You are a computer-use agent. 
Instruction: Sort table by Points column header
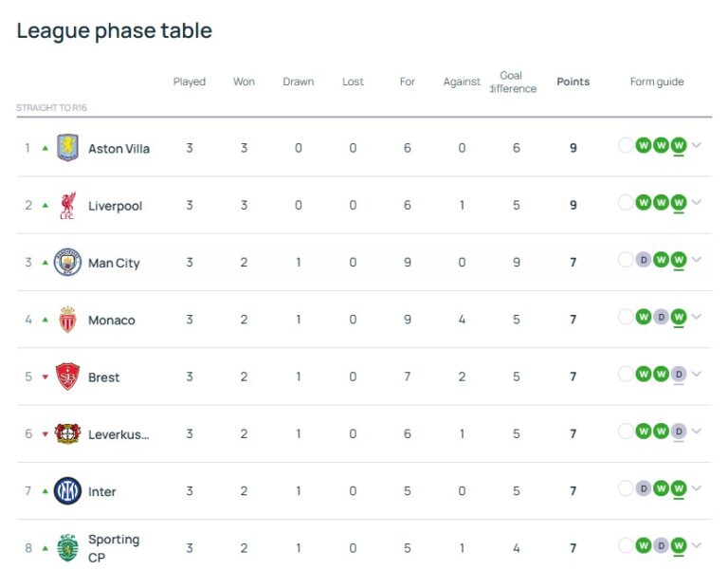(573, 82)
